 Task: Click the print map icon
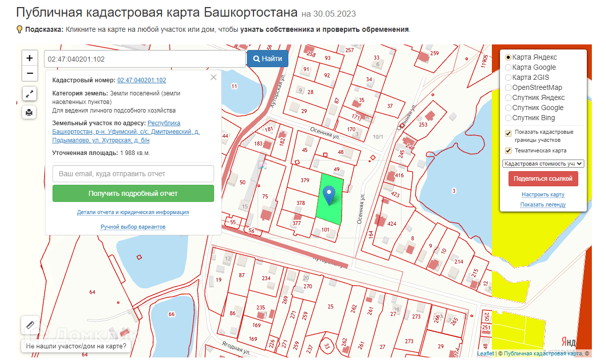pos(29,112)
